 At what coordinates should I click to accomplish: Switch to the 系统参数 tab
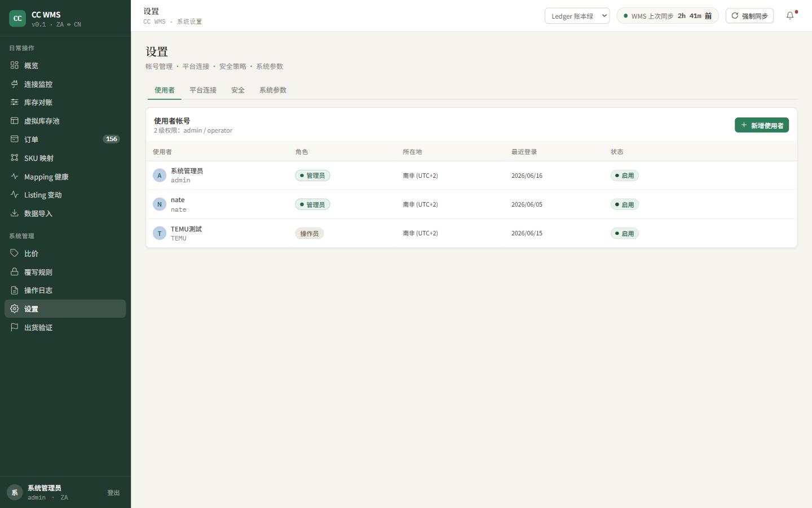[x=273, y=90]
